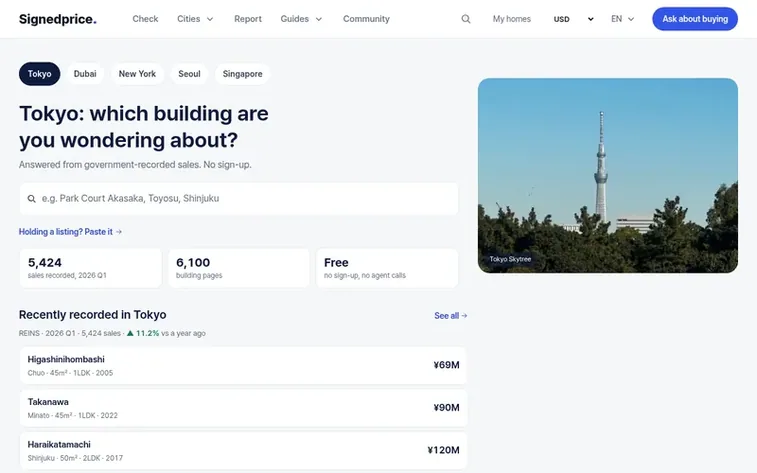Viewport: 757px width, 473px height.
Task: Open the Haraikatamachi sale listing
Action: point(243,450)
